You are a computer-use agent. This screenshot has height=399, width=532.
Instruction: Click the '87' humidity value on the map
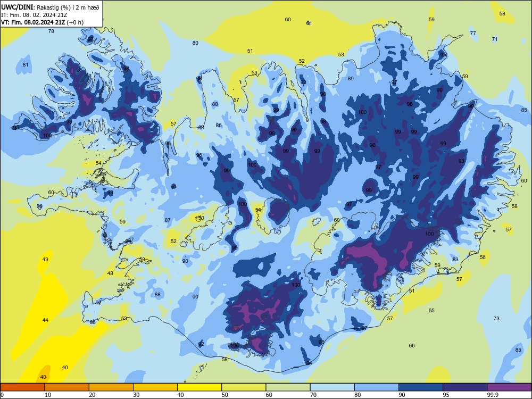coord(168,220)
